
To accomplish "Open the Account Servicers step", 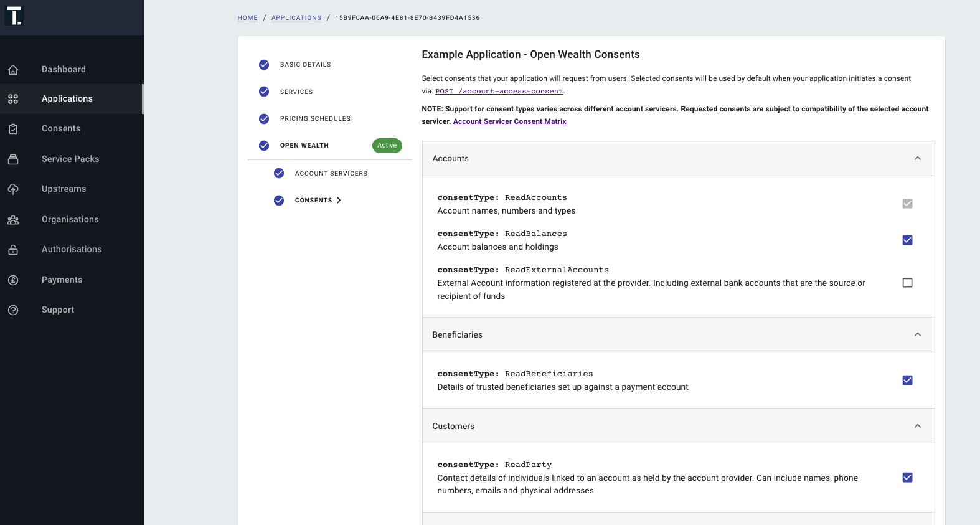I will click(x=331, y=174).
